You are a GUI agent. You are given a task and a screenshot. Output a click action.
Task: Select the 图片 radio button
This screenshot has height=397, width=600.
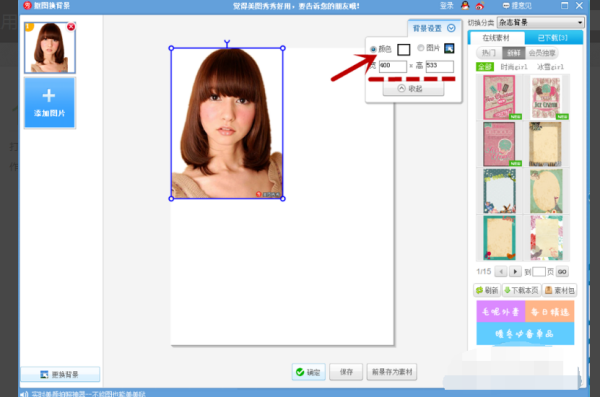(x=421, y=48)
